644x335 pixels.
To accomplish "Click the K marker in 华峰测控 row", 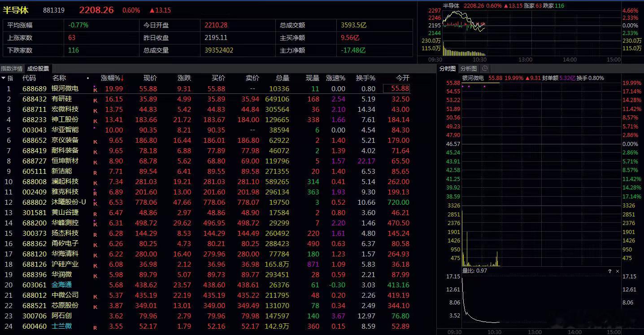I will pyautogui.click(x=95, y=224).
